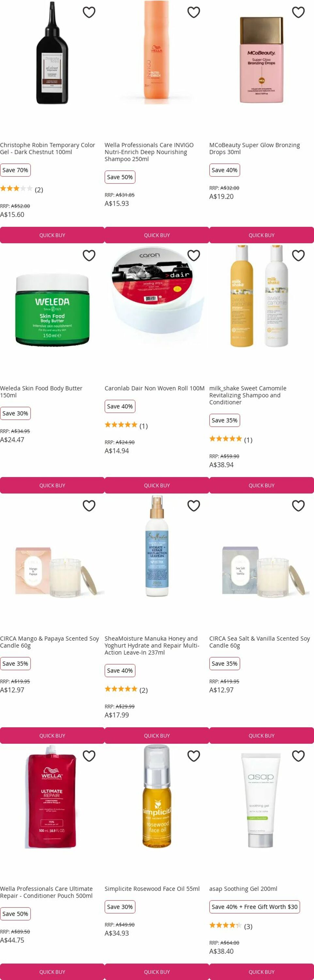
Task: Add SheaMoisture Leave-In to wishlist
Action: 194,506
